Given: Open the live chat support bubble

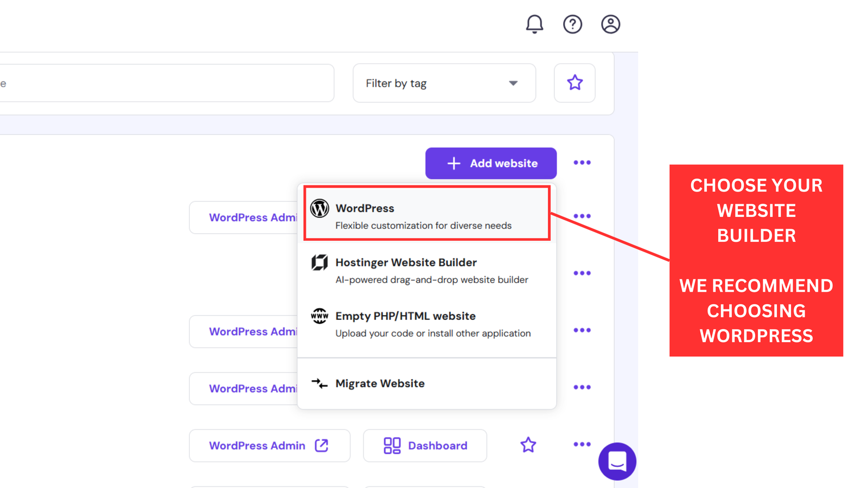Looking at the screenshot, I should [617, 461].
